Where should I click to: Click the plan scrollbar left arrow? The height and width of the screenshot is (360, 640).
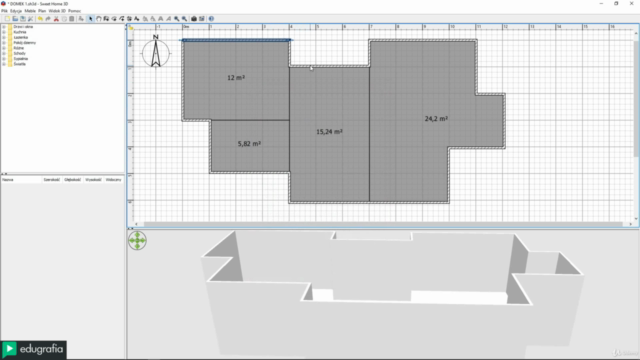[x=136, y=224]
